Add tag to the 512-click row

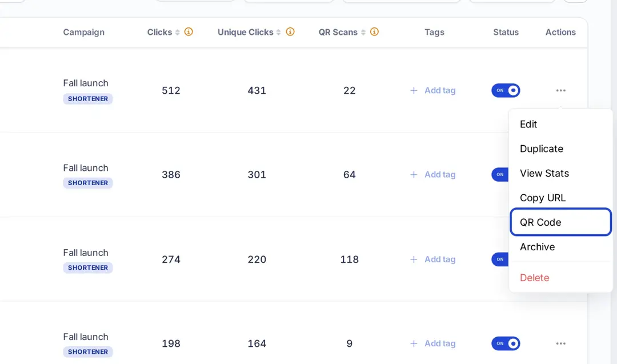click(433, 90)
